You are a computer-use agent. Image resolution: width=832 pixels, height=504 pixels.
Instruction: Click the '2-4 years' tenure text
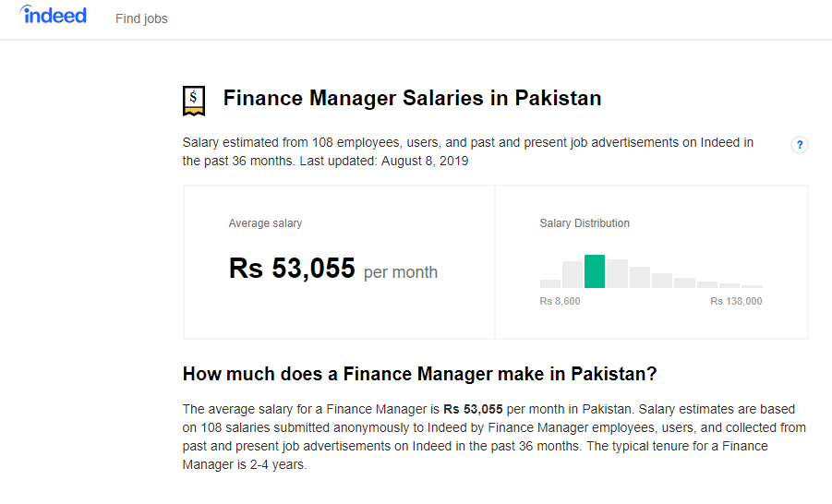[x=276, y=465]
